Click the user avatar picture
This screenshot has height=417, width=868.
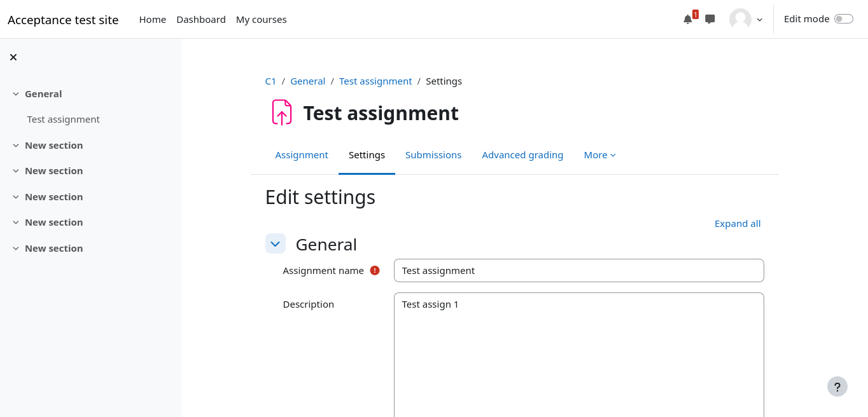pos(740,19)
